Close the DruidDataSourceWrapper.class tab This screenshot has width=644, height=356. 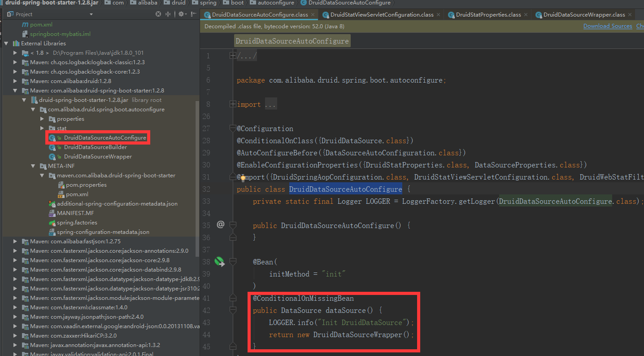[x=630, y=15]
